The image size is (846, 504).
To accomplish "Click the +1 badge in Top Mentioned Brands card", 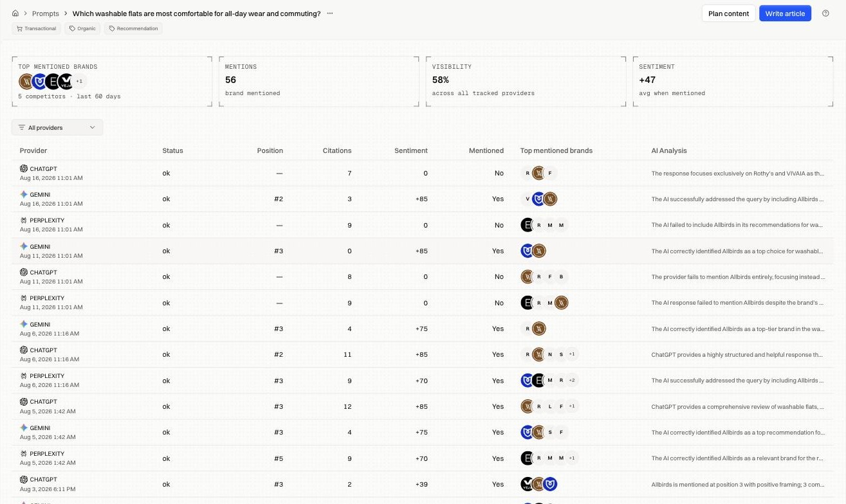I will pos(79,82).
